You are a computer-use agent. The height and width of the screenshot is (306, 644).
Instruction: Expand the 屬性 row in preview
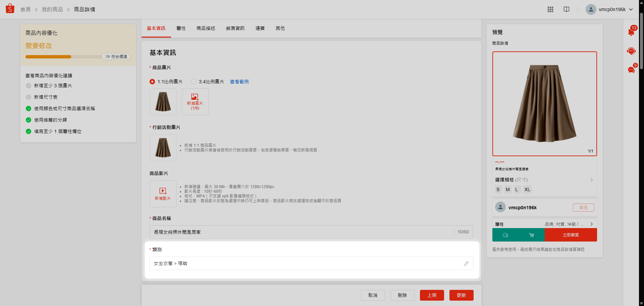coord(591,224)
